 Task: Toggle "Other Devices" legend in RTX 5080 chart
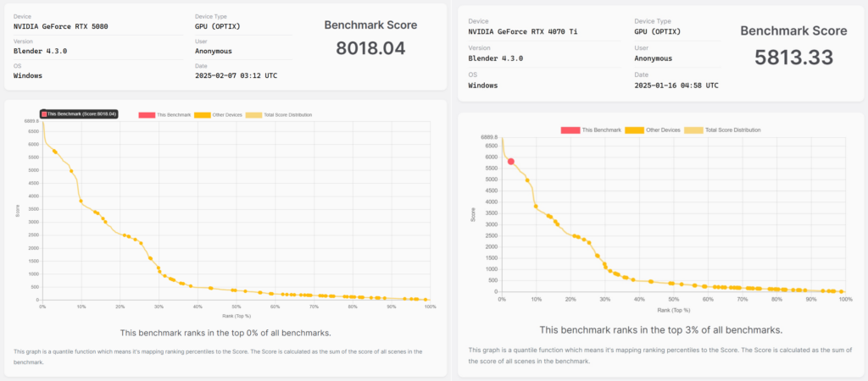tap(216, 115)
